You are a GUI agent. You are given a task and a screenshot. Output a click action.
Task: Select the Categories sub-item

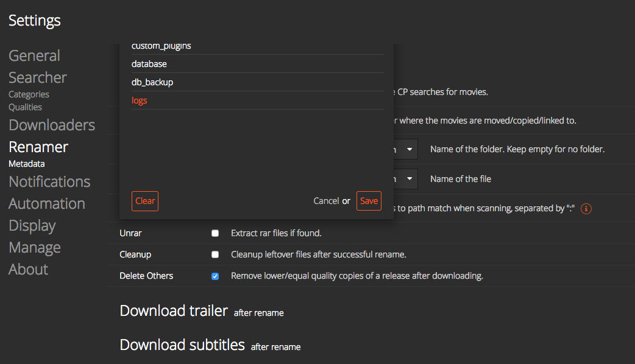[x=29, y=94]
